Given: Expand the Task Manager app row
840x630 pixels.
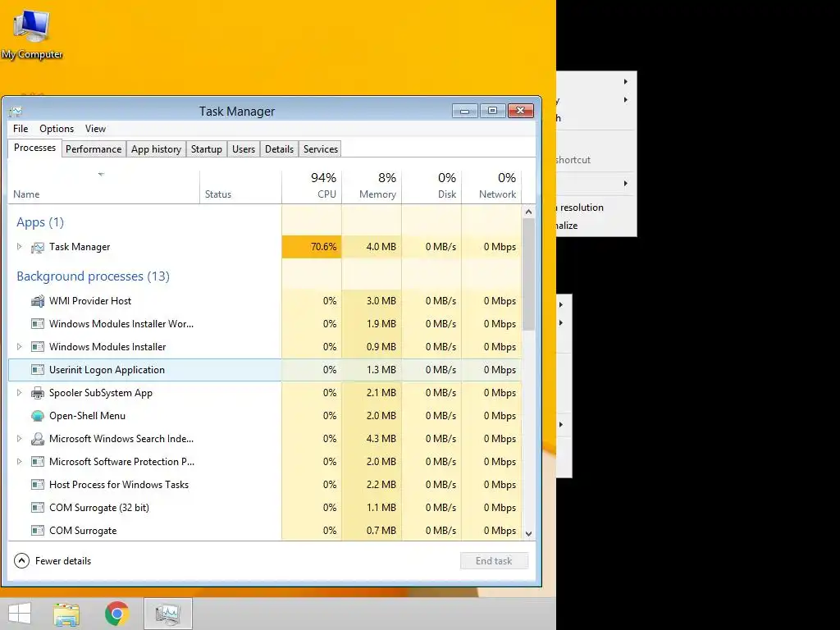Looking at the screenshot, I should tap(20, 247).
